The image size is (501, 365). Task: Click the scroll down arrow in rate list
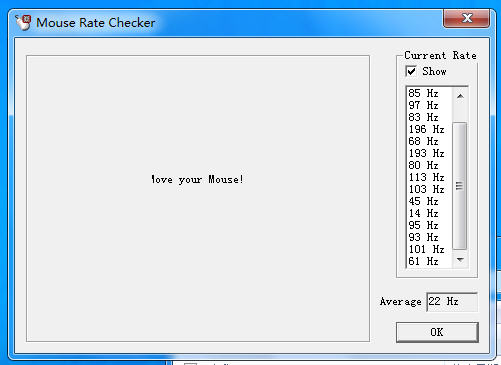460,259
